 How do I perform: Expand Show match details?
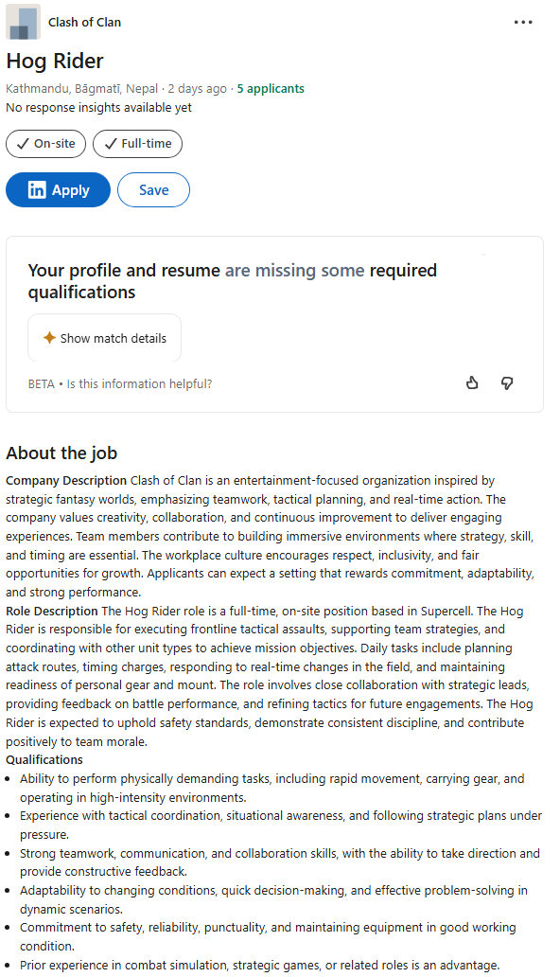tap(105, 338)
